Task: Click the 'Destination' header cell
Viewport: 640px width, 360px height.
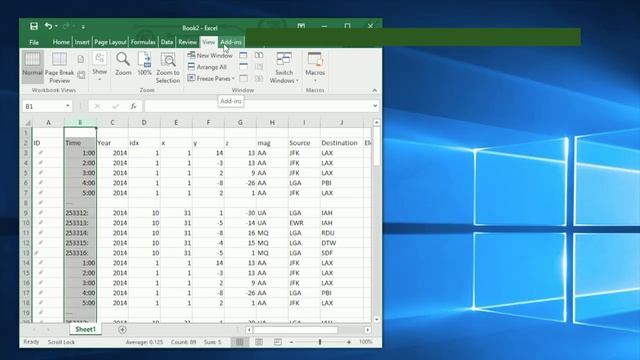Action: tap(341, 143)
